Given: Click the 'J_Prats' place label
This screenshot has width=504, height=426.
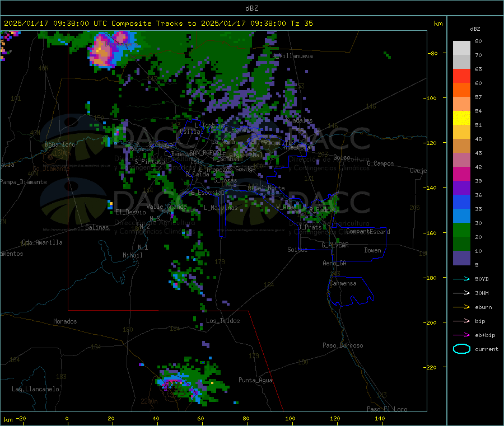Looking at the screenshot, I should coord(310,227).
